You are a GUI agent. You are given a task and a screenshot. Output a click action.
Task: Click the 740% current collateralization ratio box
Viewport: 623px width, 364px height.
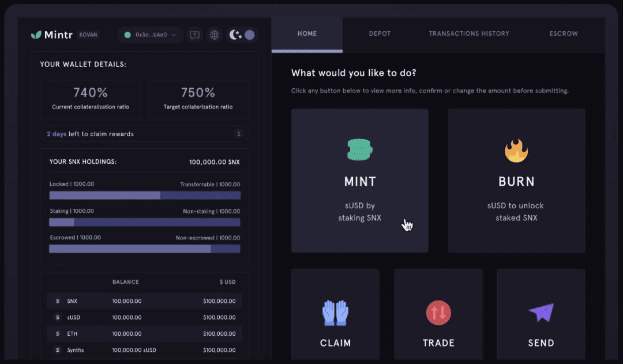click(91, 99)
